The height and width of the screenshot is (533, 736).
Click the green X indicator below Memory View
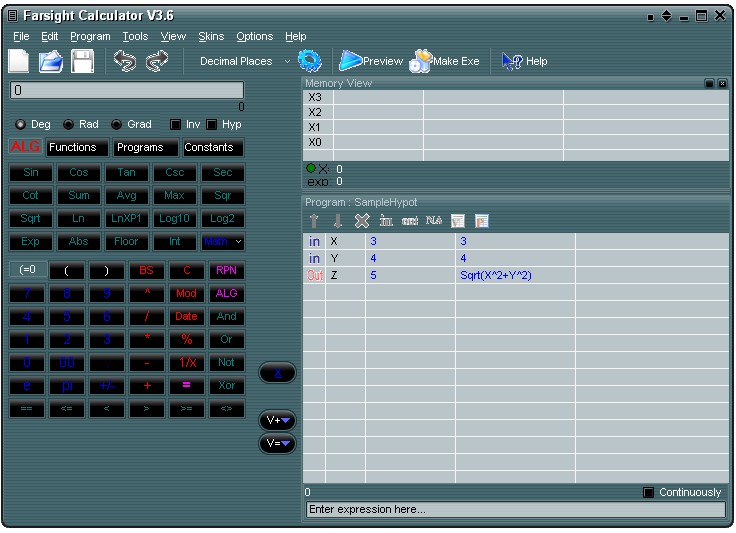pyautogui.click(x=311, y=168)
